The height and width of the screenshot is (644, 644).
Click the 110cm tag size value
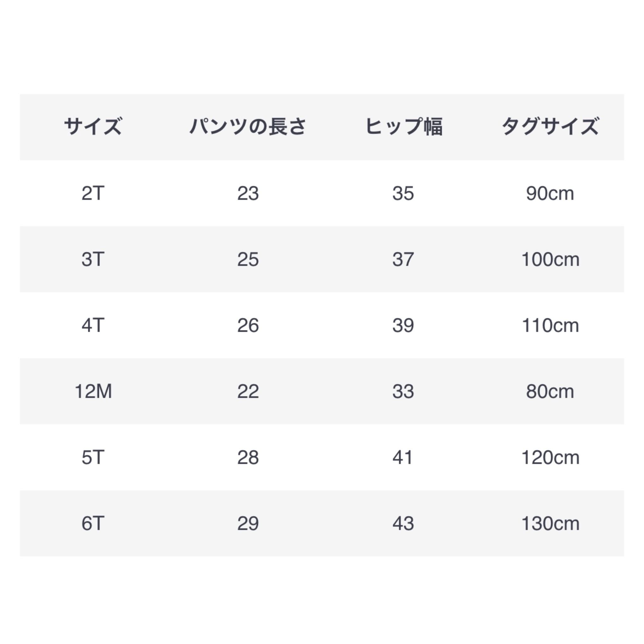[550, 325]
